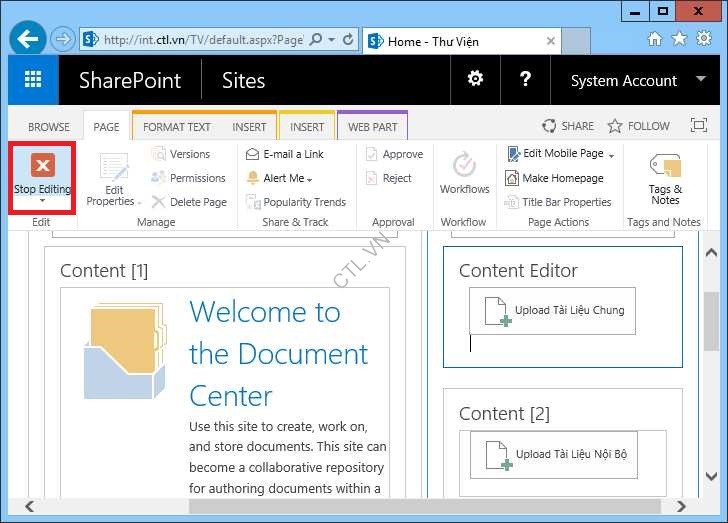The width and height of the screenshot is (728, 523).
Task: Click Upload Tài Liệu Nội Bộ button
Action: point(553,455)
